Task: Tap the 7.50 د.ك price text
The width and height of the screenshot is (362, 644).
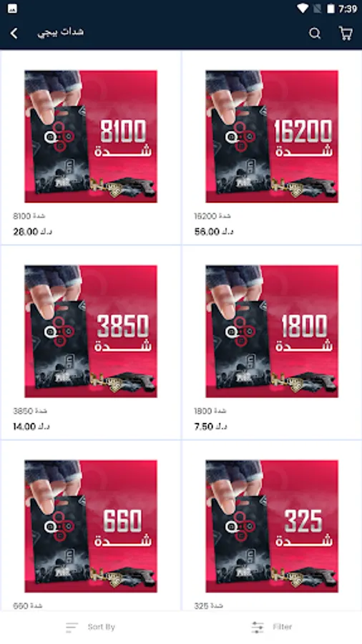Action: [210, 426]
